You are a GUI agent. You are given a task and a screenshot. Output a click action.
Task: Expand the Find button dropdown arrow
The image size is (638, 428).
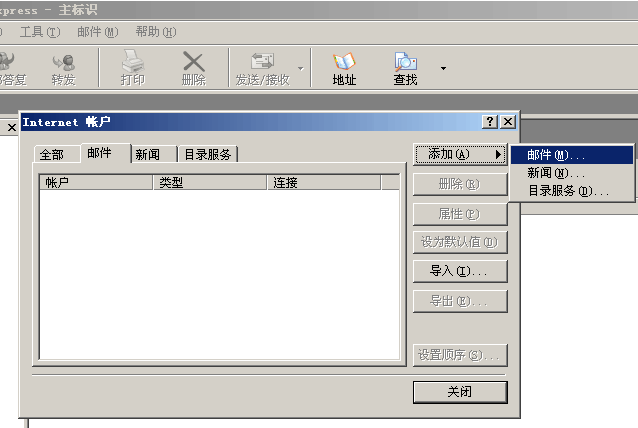(443, 69)
